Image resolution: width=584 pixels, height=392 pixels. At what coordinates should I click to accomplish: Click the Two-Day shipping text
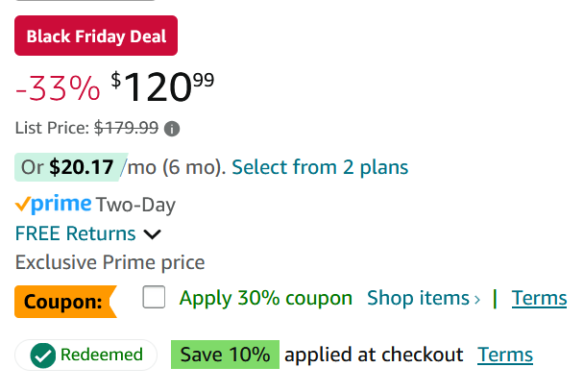tap(135, 205)
